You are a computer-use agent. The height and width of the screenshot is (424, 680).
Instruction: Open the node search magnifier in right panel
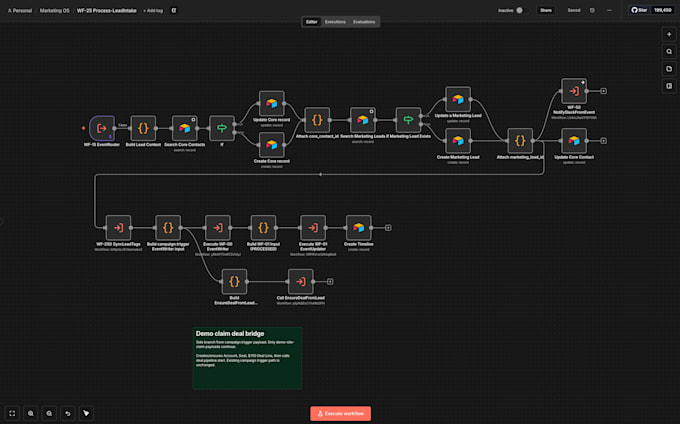[669, 52]
